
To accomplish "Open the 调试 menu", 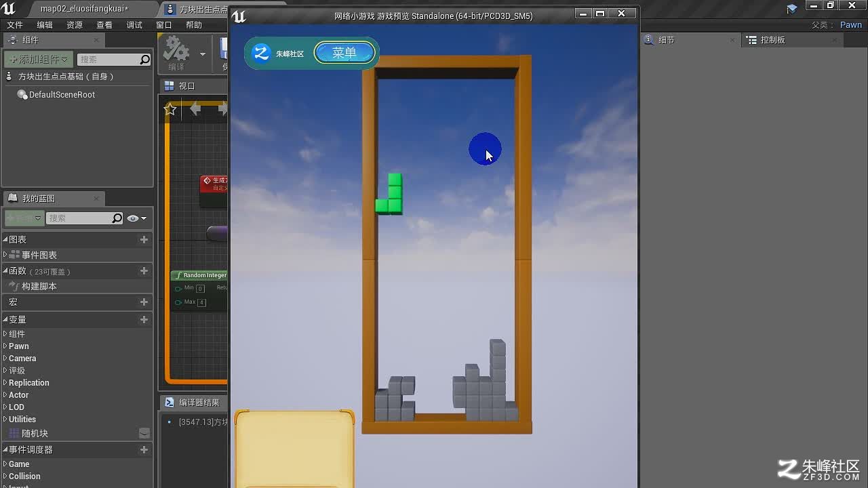I will [134, 25].
